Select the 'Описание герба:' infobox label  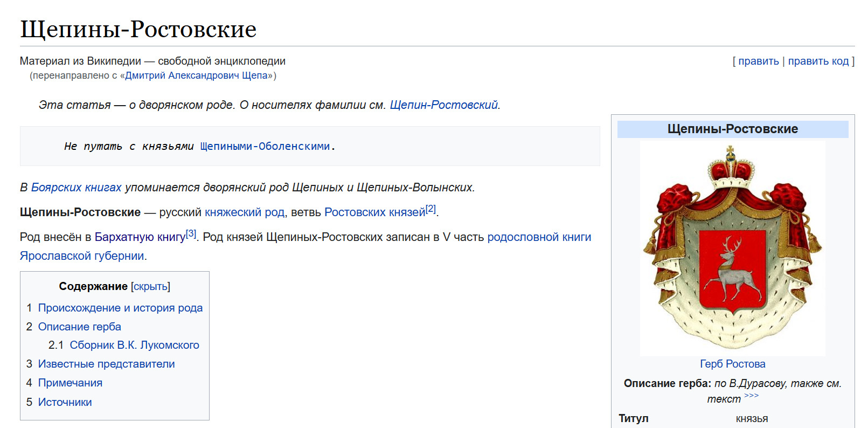[667, 383]
